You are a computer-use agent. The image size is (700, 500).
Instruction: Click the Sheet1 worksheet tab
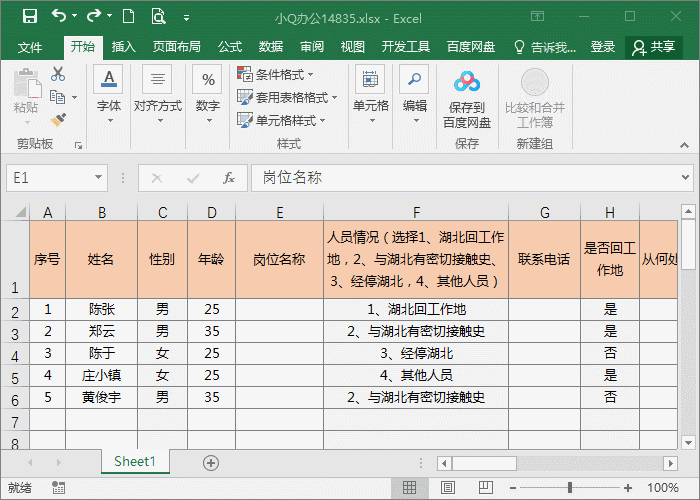point(135,462)
